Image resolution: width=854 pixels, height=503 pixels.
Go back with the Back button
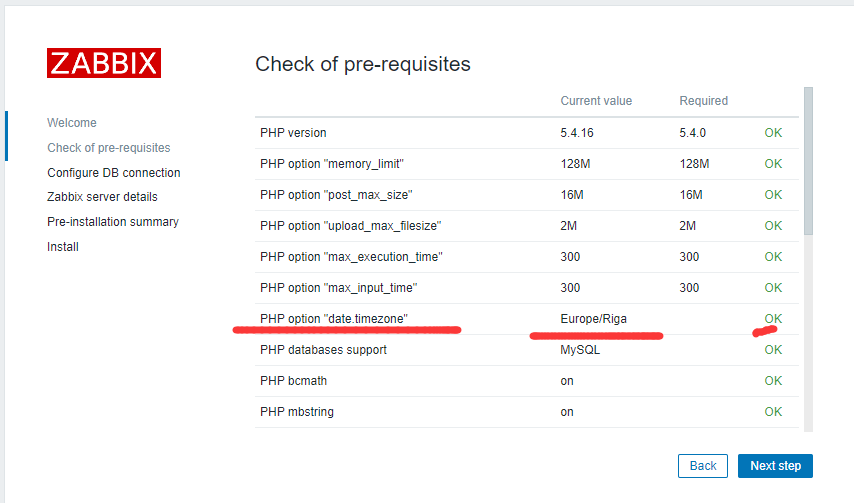pyautogui.click(x=703, y=466)
